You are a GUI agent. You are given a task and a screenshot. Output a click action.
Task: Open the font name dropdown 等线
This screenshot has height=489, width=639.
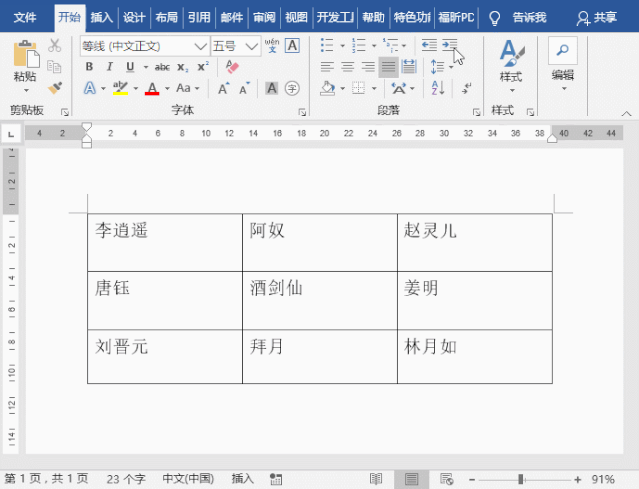click(145, 46)
